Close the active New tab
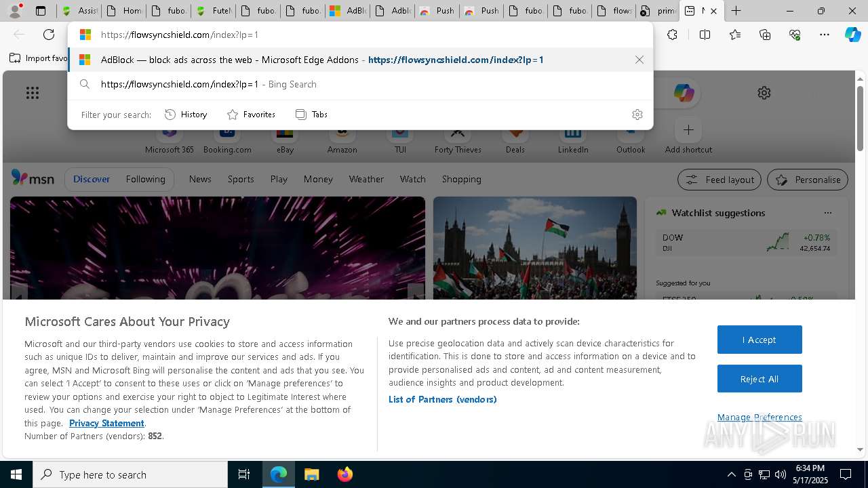This screenshot has width=868, height=488. [x=713, y=11]
